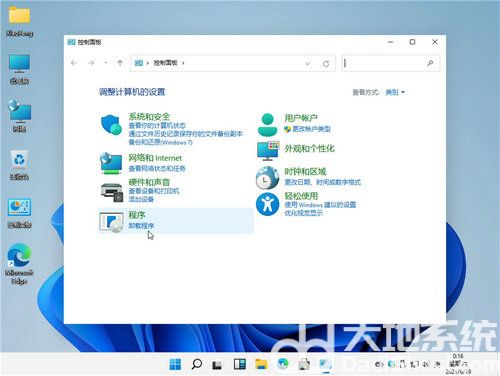
Task: Open the Clock and Region globe icon
Action: 267,178
